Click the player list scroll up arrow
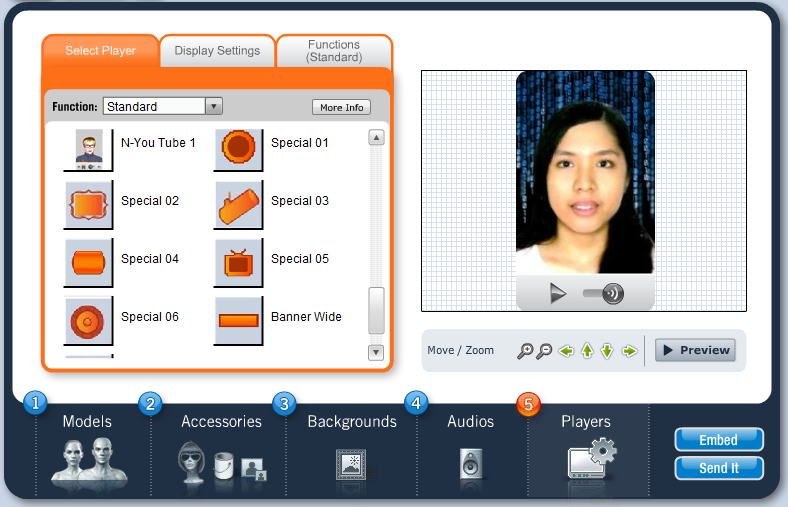 (x=376, y=138)
